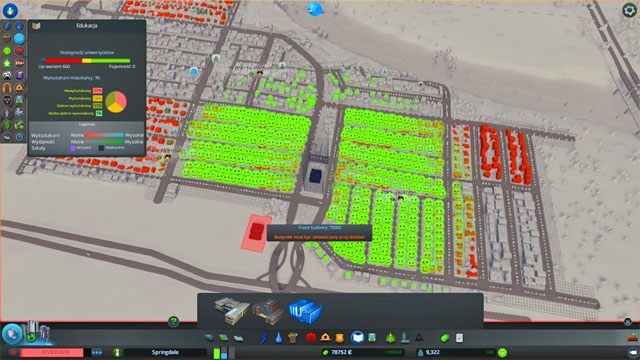Click the dark Nieaktywne legend swatch
Image resolution: width=640 pixels, height=360 pixels.
click(101, 148)
